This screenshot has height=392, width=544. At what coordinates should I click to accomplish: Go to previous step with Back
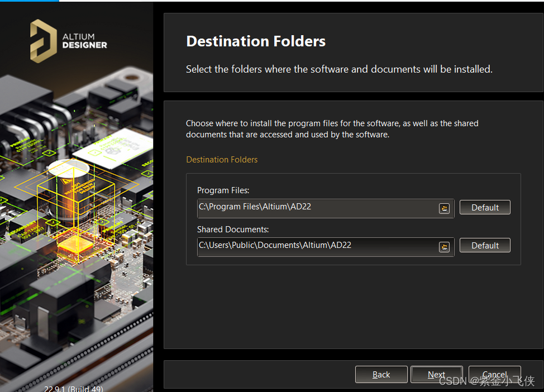381,375
